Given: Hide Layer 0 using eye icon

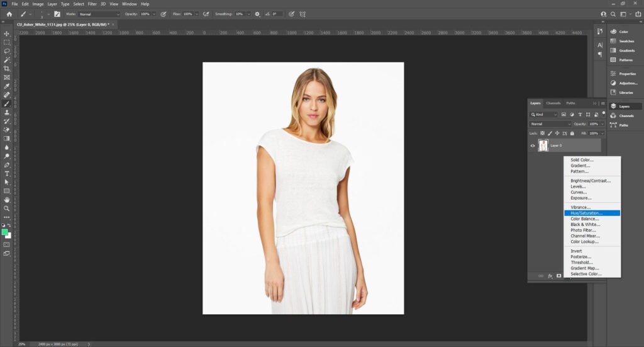Looking at the screenshot, I should coord(533,145).
